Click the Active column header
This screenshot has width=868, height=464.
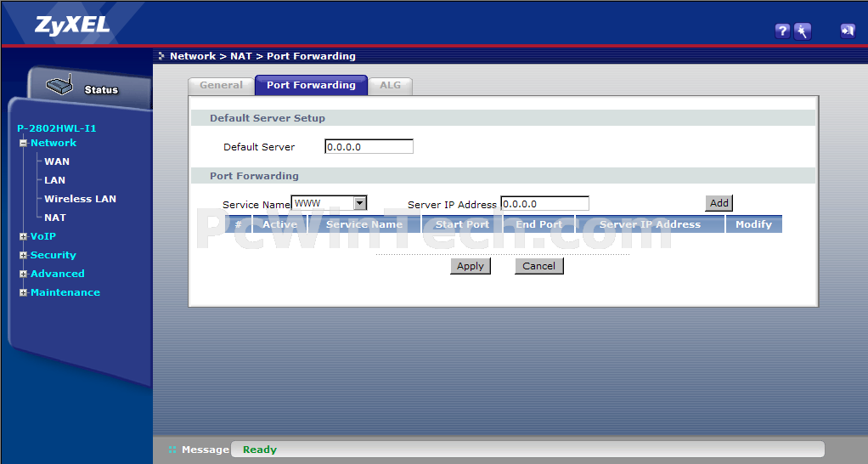click(x=279, y=224)
